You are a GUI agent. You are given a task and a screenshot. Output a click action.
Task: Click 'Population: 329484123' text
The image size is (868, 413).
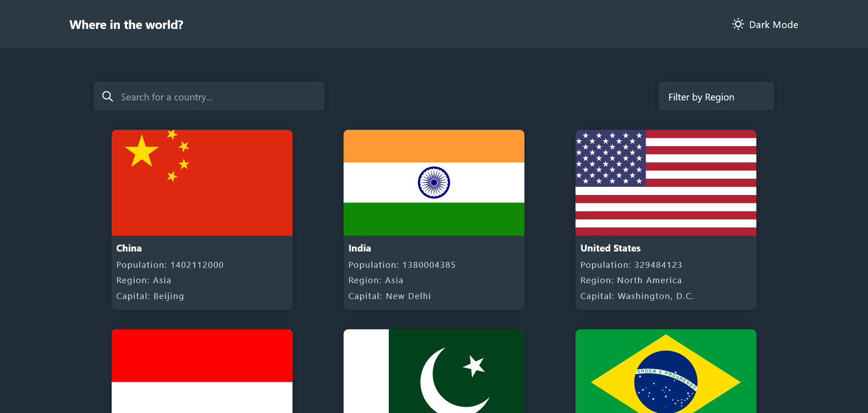click(631, 265)
